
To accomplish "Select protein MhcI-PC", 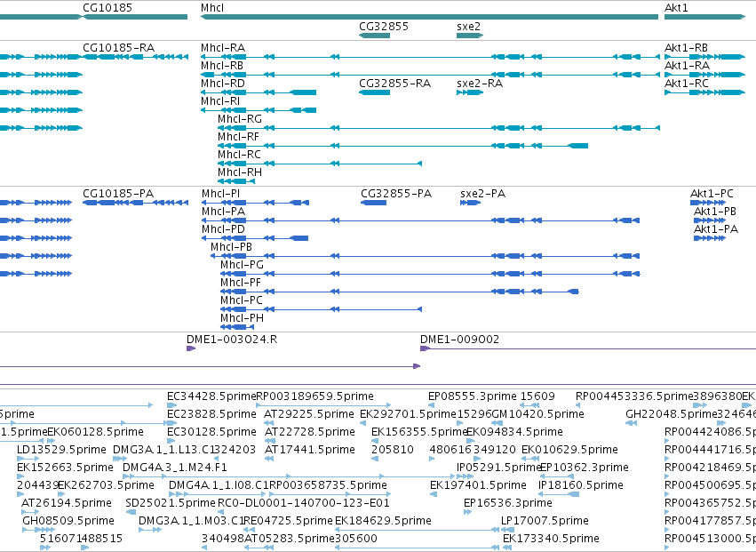I will (x=321, y=309).
